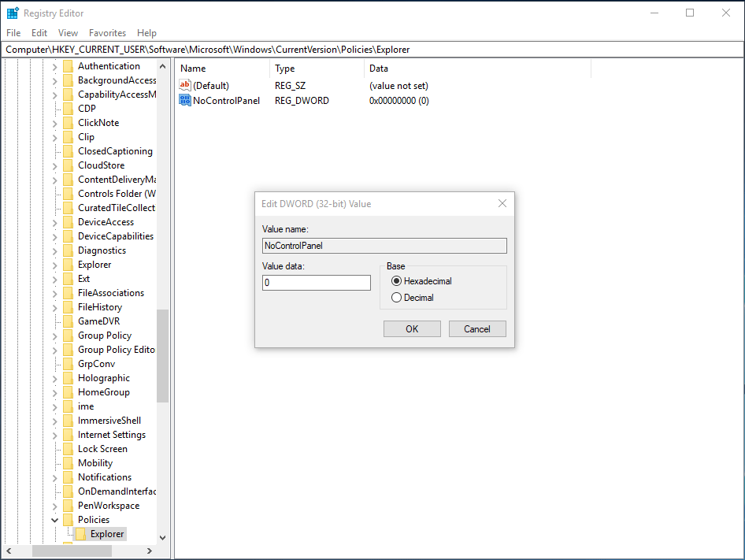The image size is (745, 560).
Task: Click the HomeGroup folder icon
Action: pos(69,392)
